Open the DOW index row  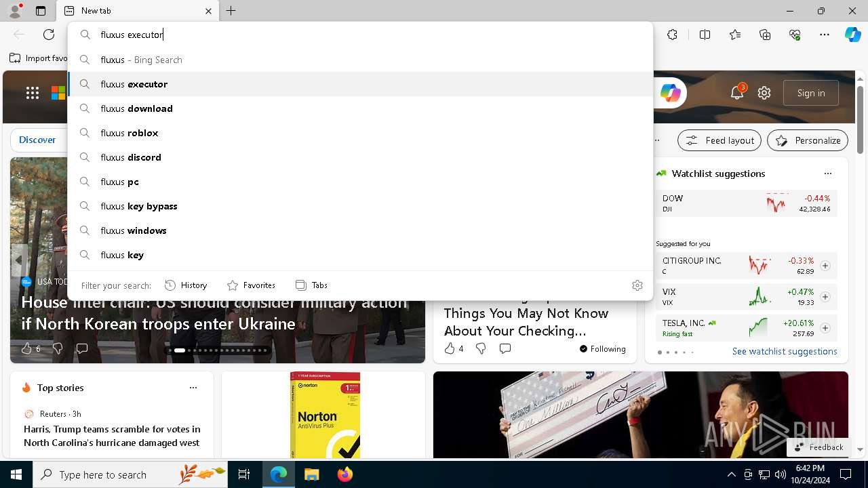pyautogui.click(x=747, y=203)
